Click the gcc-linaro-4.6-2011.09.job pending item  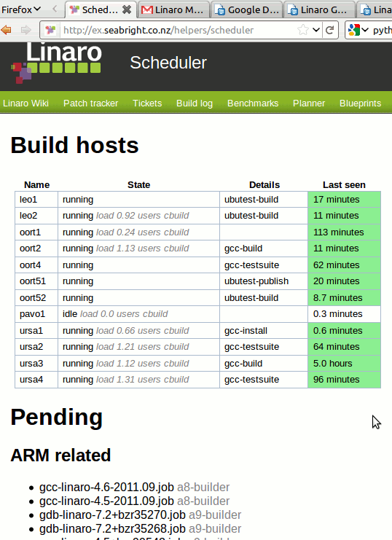pyautogui.click(x=106, y=487)
